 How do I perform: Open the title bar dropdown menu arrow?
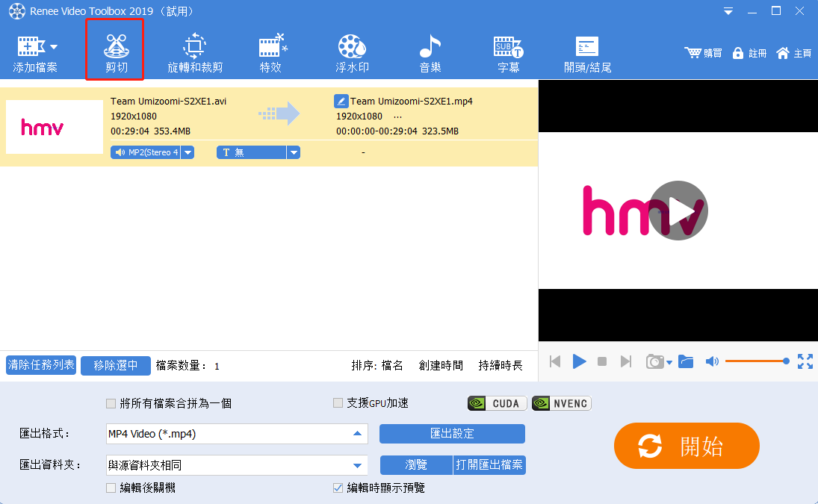728,11
